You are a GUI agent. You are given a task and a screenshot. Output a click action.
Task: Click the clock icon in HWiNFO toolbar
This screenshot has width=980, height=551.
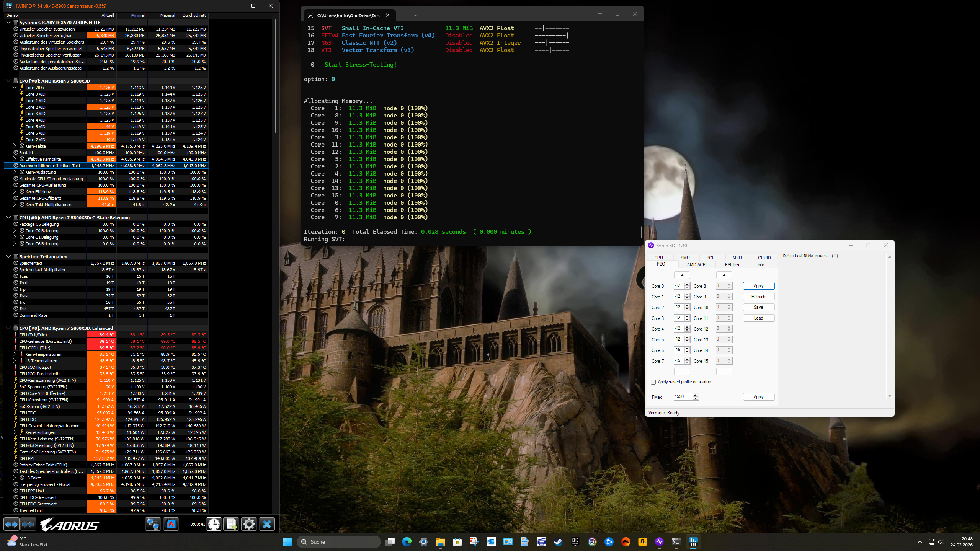(214, 524)
